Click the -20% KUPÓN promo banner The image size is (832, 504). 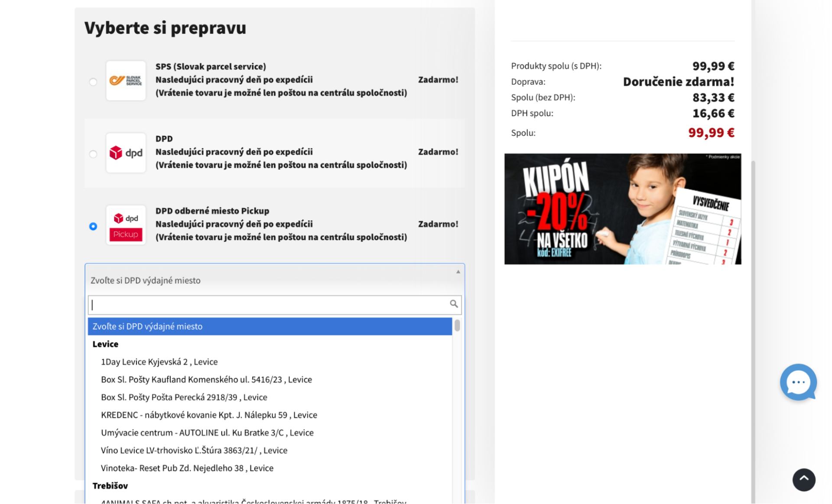623,209
